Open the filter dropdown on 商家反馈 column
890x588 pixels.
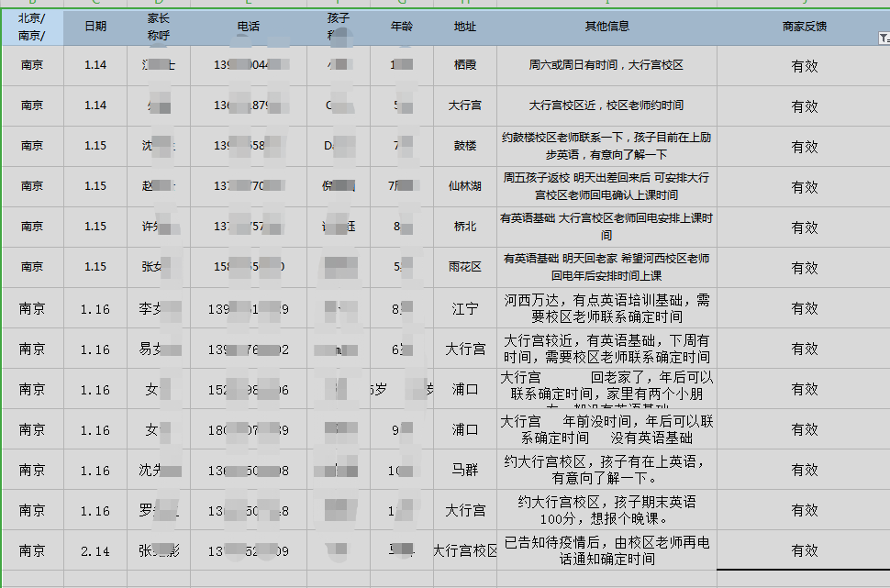tap(883, 39)
